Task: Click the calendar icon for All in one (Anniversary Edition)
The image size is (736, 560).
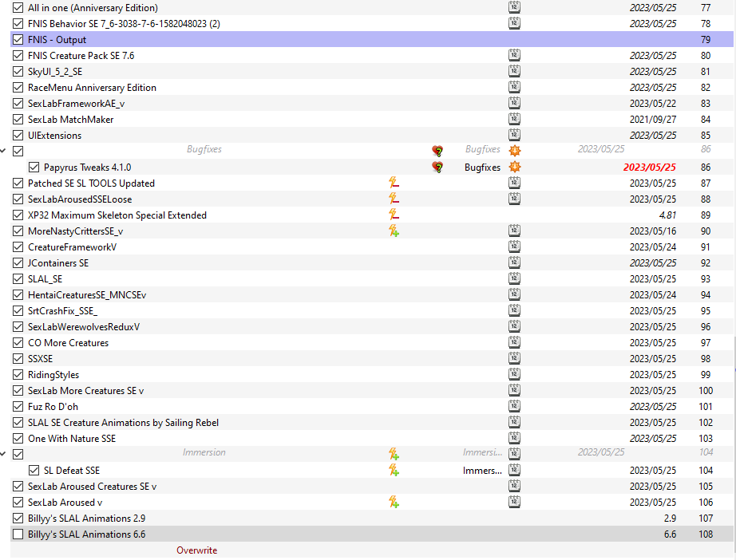Action: point(514,7)
